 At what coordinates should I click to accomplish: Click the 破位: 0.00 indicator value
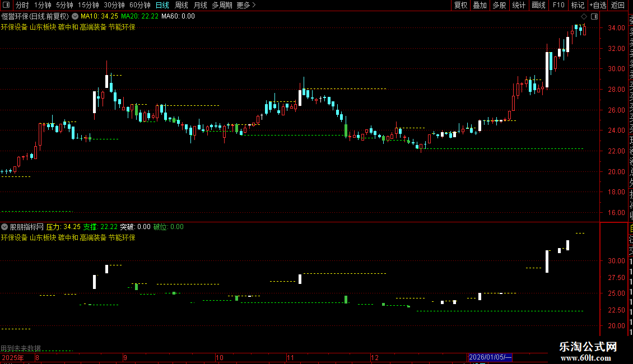[x=169, y=227]
